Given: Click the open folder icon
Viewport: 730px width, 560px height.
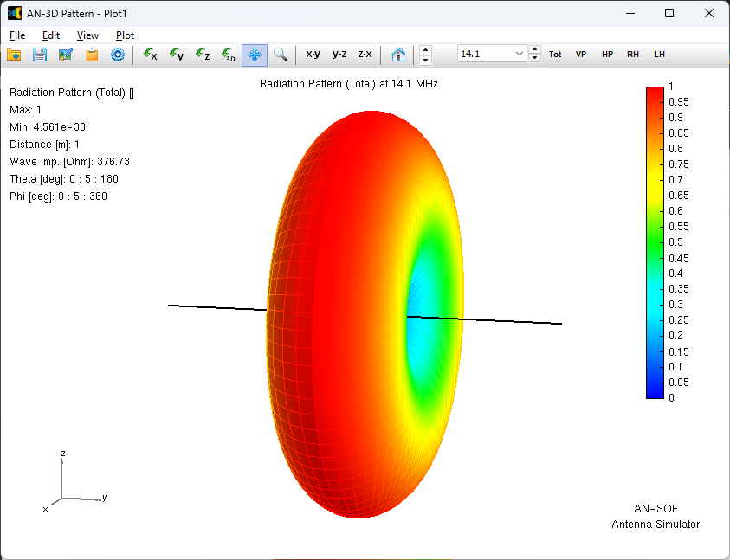Looking at the screenshot, I should [14, 55].
